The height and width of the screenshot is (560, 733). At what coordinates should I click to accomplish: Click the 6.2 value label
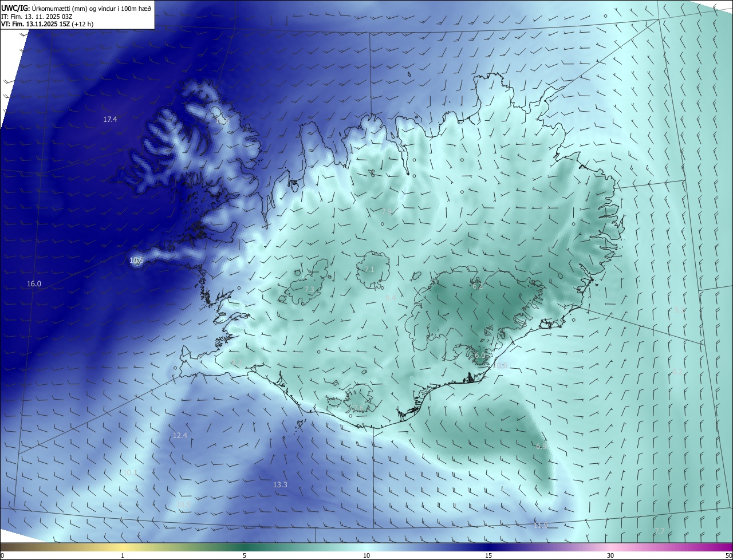pyautogui.click(x=476, y=286)
